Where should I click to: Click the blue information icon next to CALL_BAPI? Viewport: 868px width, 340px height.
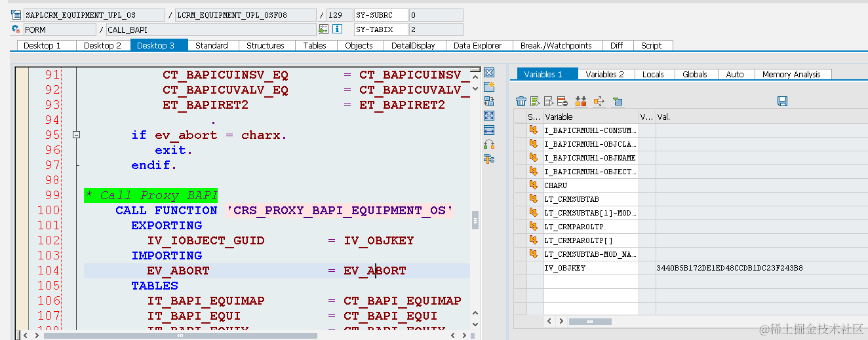337,29
